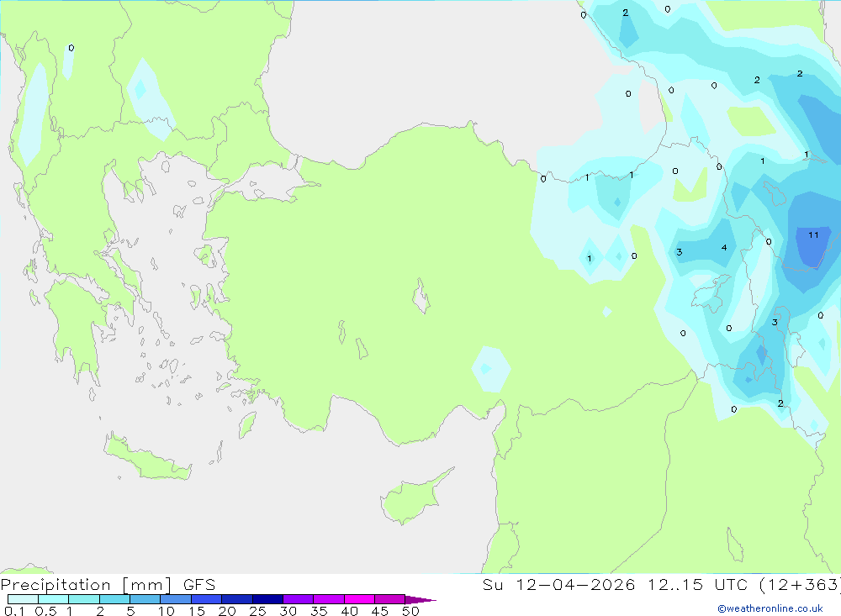Pick the 10–15 mm legend swatch

point(176,599)
